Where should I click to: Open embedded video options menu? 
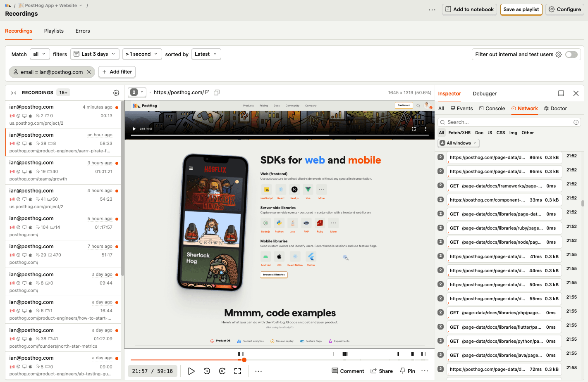(425, 129)
